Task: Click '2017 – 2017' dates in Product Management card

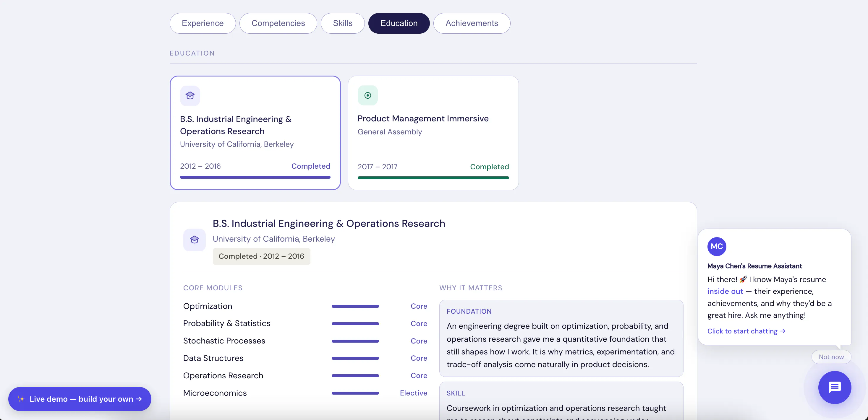Action: (x=378, y=167)
